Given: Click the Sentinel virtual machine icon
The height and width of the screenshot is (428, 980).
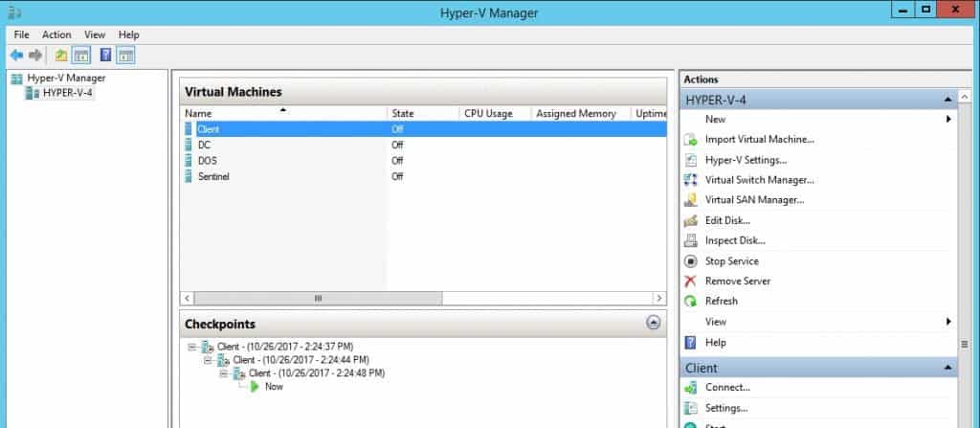Looking at the screenshot, I should [x=189, y=176].
